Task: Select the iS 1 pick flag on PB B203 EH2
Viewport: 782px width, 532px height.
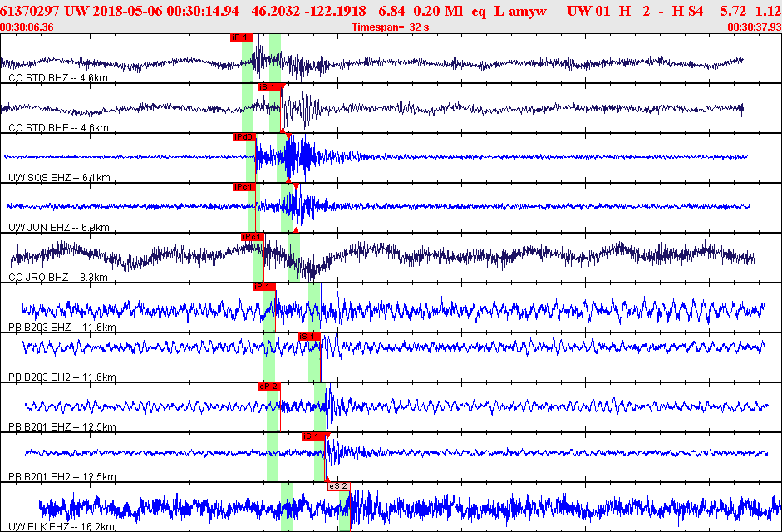Action: 309,337
